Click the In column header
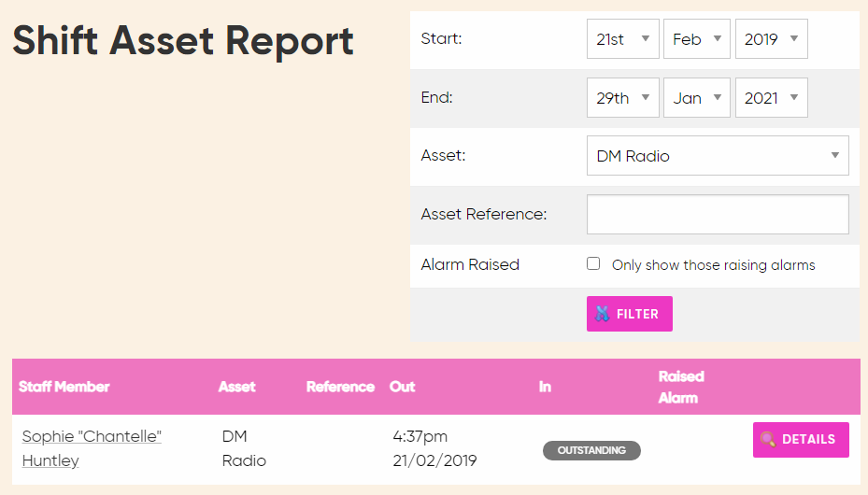Image resolution: width=868 pixels, height=495 pixels. 545,387
